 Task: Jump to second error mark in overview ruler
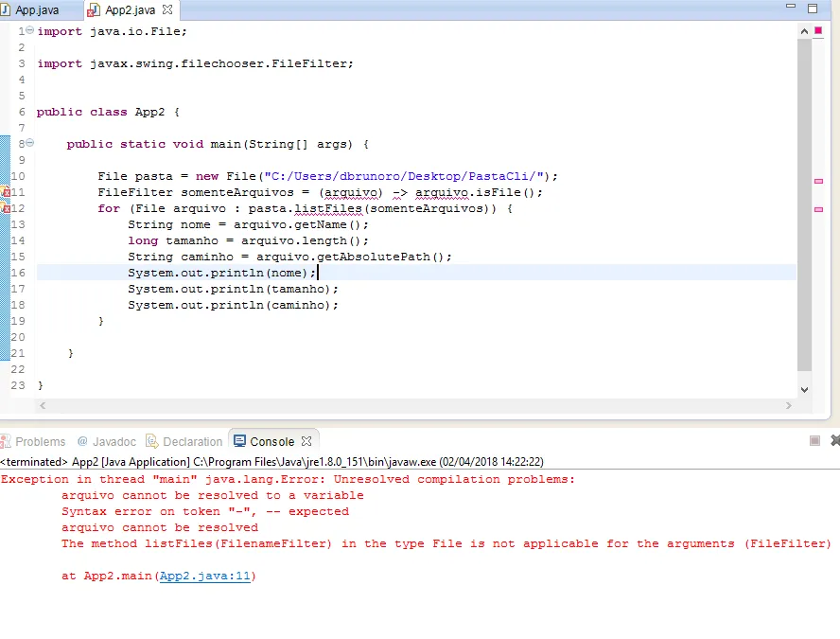(x=818, y=209)
